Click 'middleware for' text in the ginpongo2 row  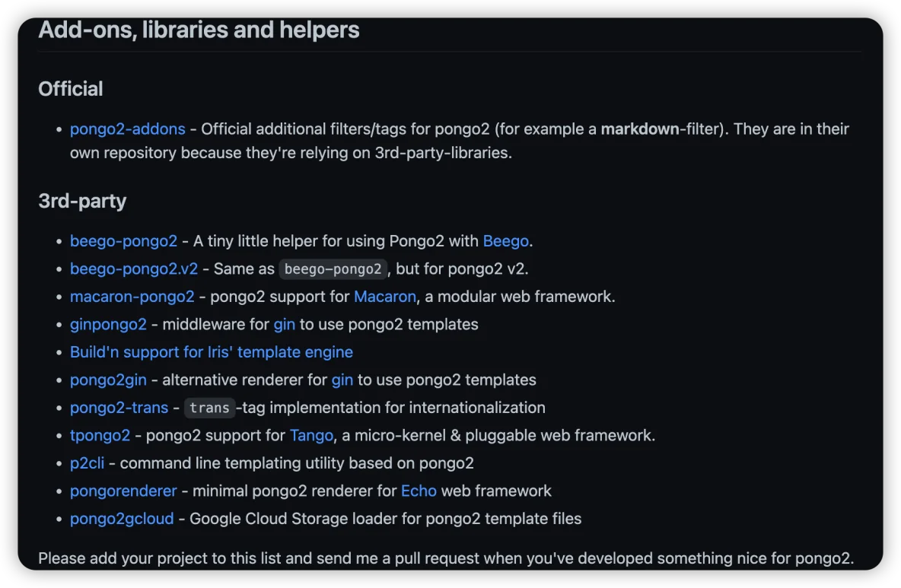tap(216, 325)
